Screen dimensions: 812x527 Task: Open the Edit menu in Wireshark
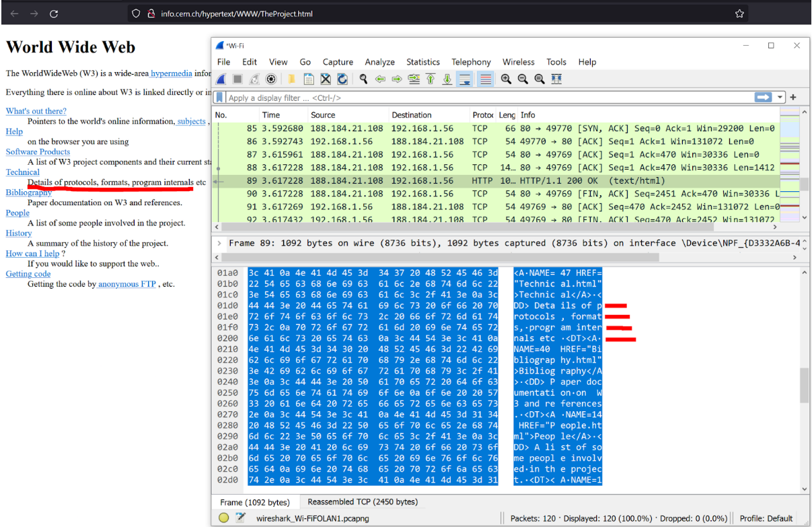(x=250, y=62)
